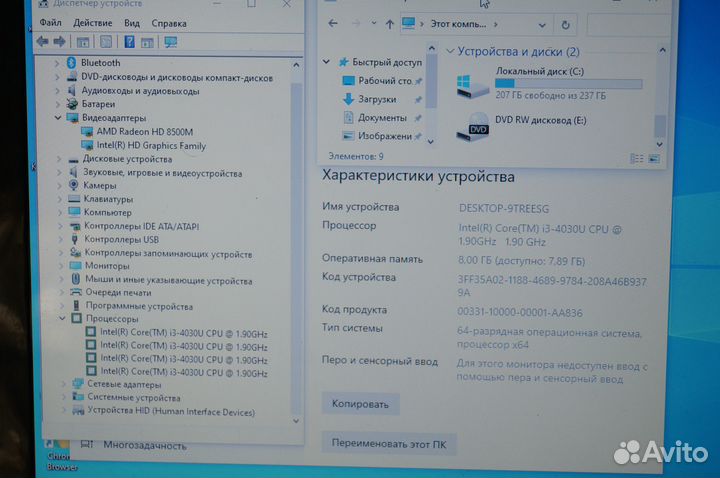Click the Камеры webcam icon

(73, 185)
